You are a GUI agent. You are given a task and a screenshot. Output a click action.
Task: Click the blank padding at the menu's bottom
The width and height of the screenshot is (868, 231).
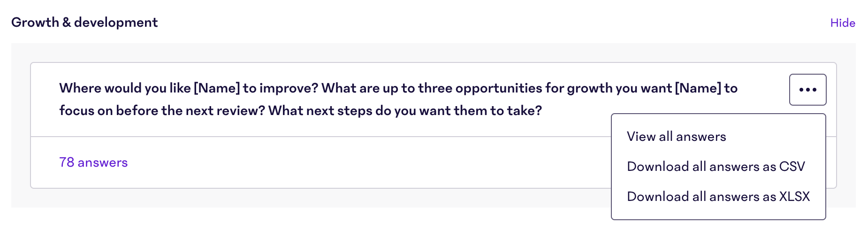pyautogui.click(x=718, y=212)
